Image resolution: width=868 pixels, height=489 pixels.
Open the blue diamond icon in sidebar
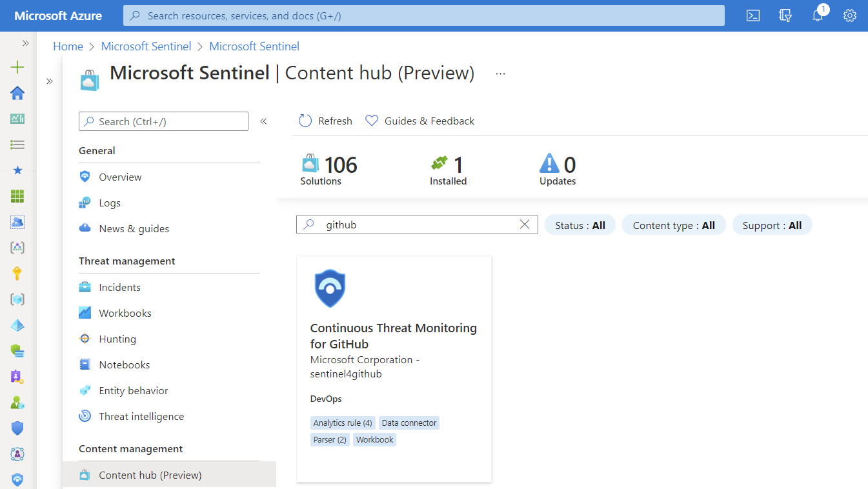(17, 325)
